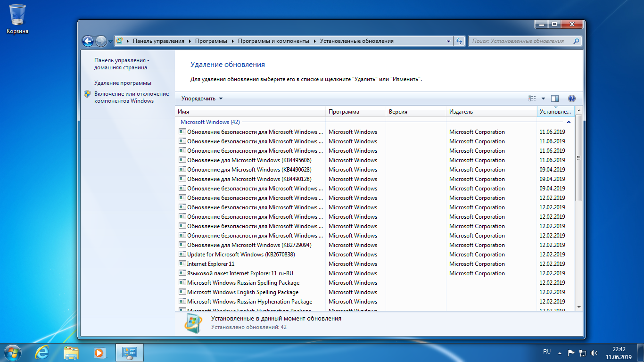Open the Action Center flag tray icon
644x362 pixels.
571,353
